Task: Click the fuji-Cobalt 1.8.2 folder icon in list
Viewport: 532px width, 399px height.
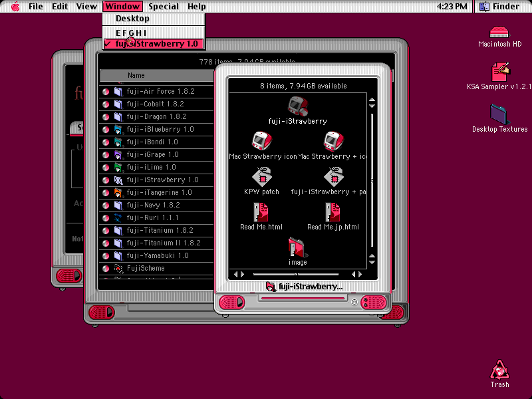Action: (x=118, y=104)
